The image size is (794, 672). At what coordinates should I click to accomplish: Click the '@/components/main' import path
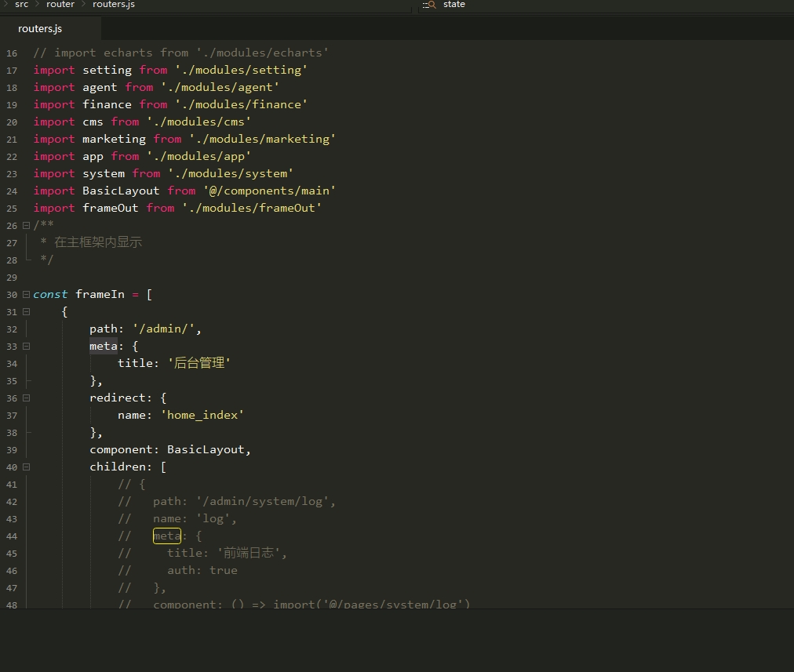click(269, 191)
